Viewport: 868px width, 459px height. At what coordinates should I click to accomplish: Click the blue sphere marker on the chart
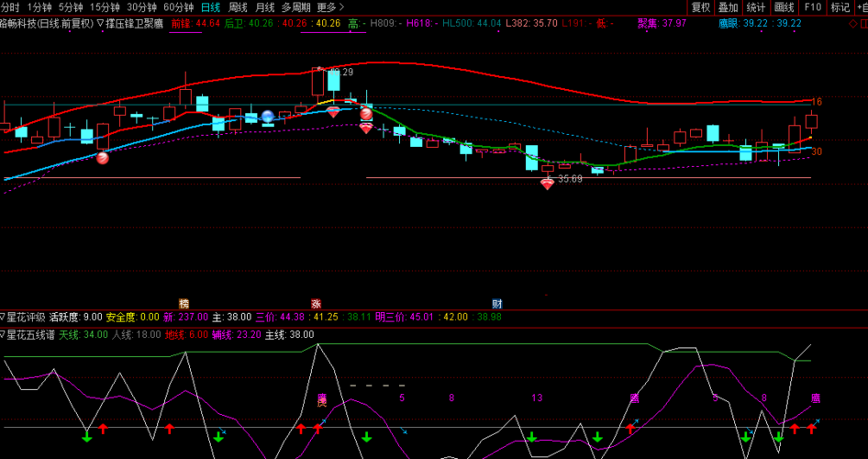coord(267,117)
